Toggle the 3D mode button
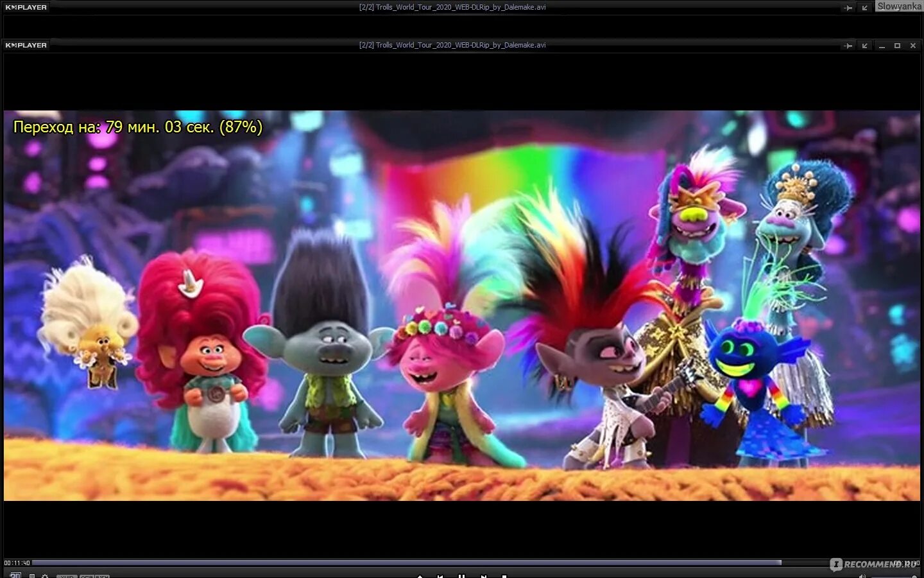The width and height of the screenshot is (924, 578). pyautogui.click(x=15, y=575)
